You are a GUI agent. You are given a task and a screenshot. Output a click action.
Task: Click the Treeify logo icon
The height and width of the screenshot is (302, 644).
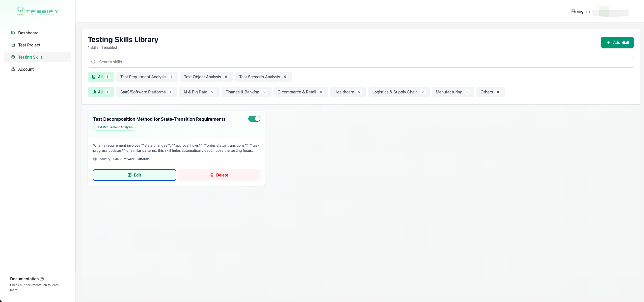(20, 11)
